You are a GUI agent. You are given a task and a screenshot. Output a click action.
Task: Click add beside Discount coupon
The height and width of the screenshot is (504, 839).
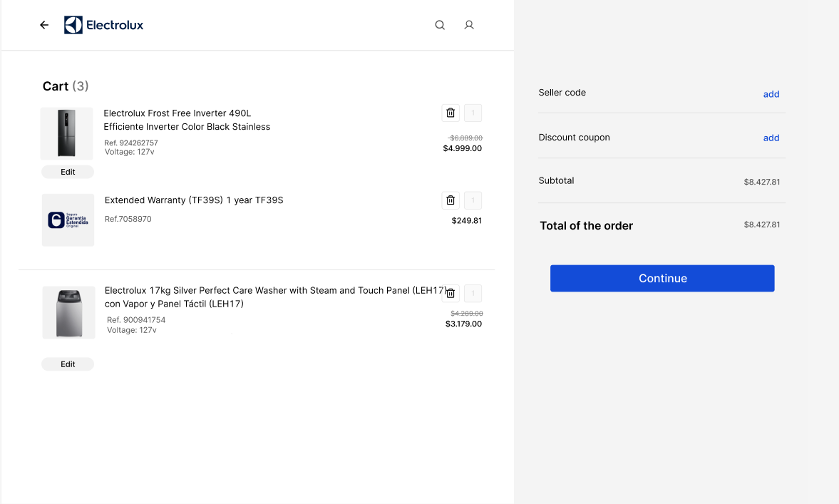[771, 138]
